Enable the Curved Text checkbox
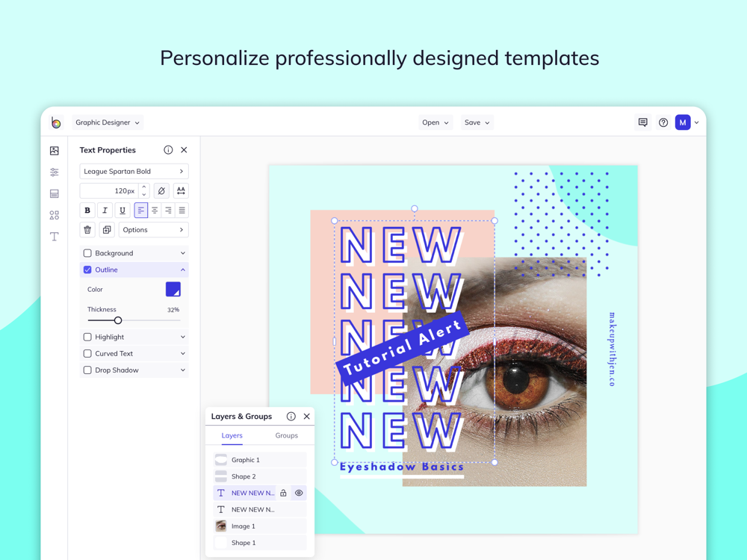 (87, 354)
